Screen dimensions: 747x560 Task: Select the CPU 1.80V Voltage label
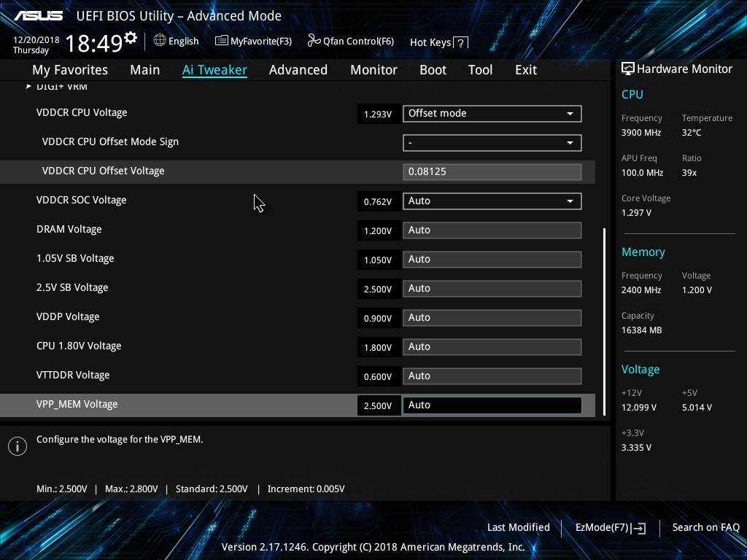click(79, 346)
